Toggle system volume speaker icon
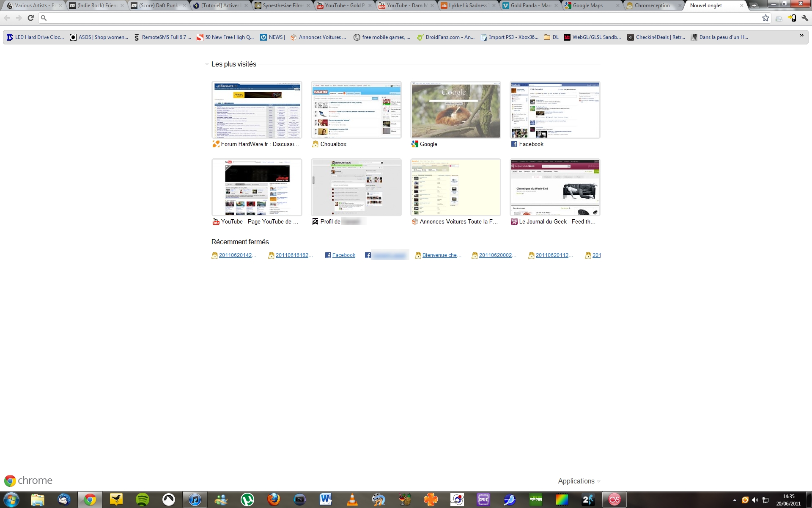The height and width of the screenshot is (508, 812). point(755,500)
